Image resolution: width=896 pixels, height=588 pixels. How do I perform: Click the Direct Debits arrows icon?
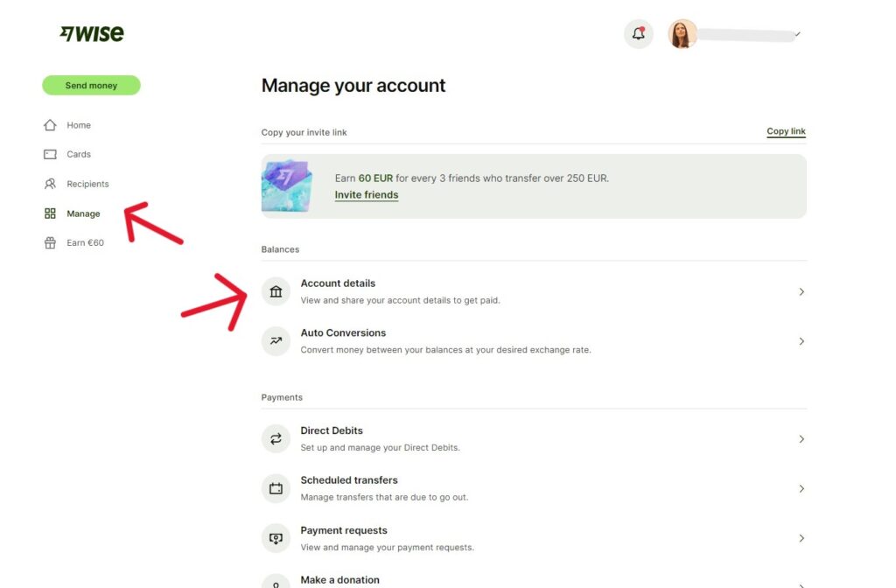click(x=276, y=437)
